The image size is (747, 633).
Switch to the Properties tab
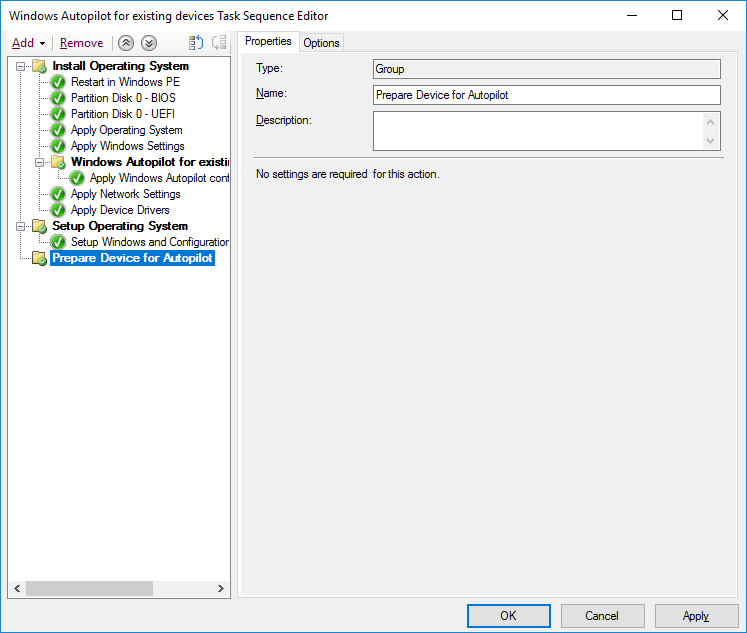tap(268, 41)
